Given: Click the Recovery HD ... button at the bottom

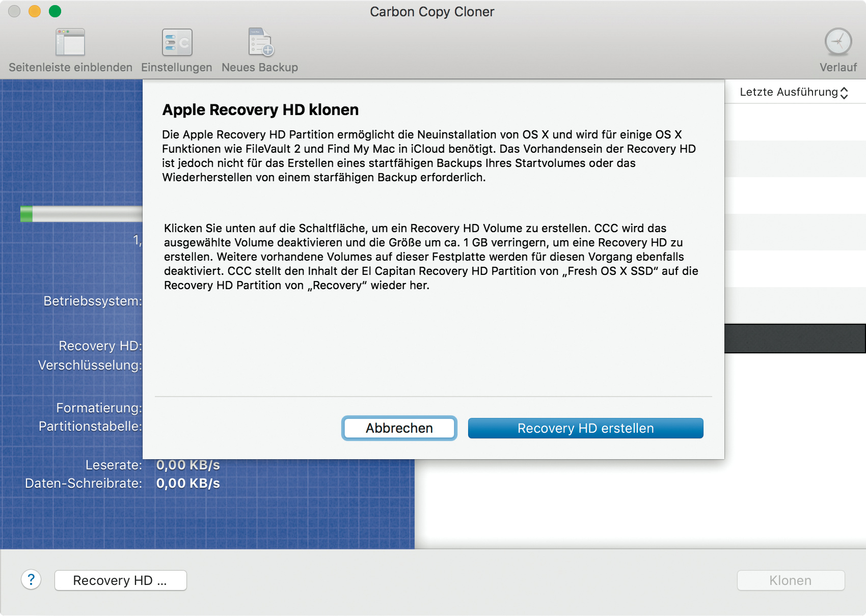Looking at the screenshot, I should [x=121, y=580].
